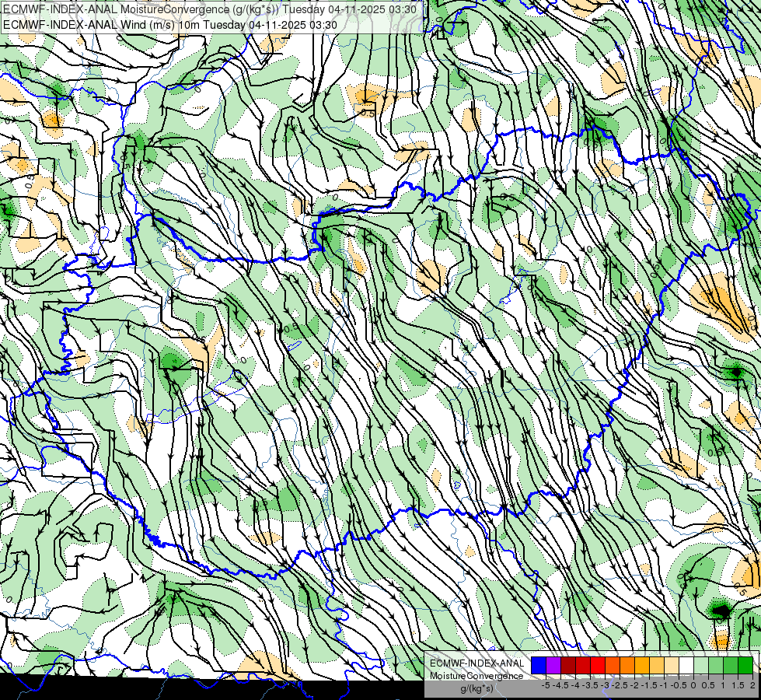The width and height of the screenshot is (761, 700).
Task: Click the legend word MoistureConvergence
Action: 476,676
